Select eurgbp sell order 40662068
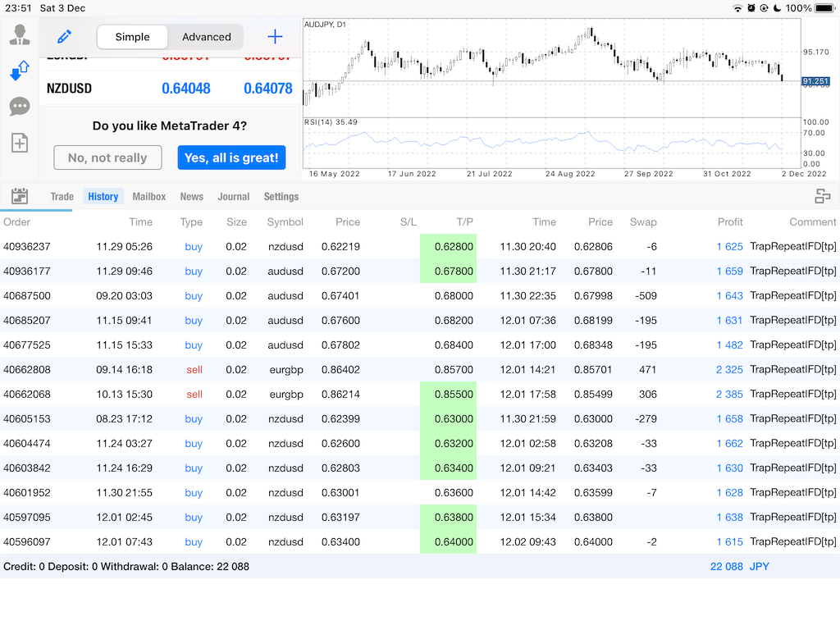The image size is (840, 630). [420, 395]
